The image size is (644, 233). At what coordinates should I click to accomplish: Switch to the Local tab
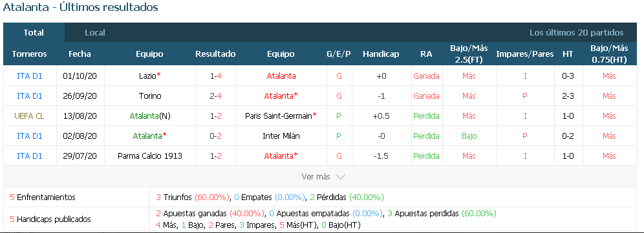tap(95, 32)
